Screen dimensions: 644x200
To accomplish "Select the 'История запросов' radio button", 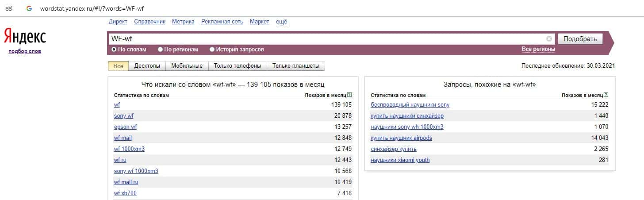I will point(212,50).
